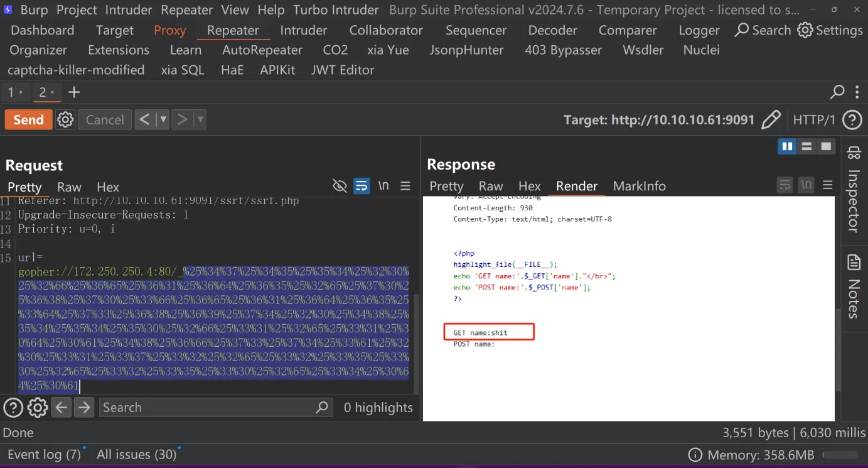Screen dimensions: 868x468
Task: Click the gopher:// URL payload text
Action: 213,327
